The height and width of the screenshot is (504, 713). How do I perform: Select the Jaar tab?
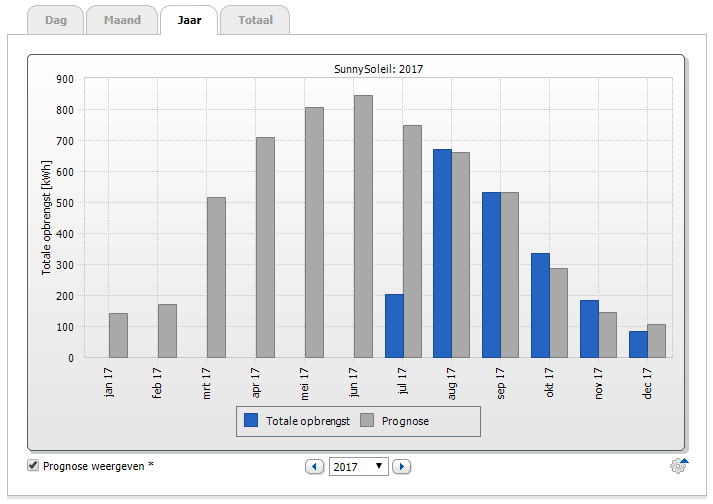pyautogui.click(x=189, y=20)
